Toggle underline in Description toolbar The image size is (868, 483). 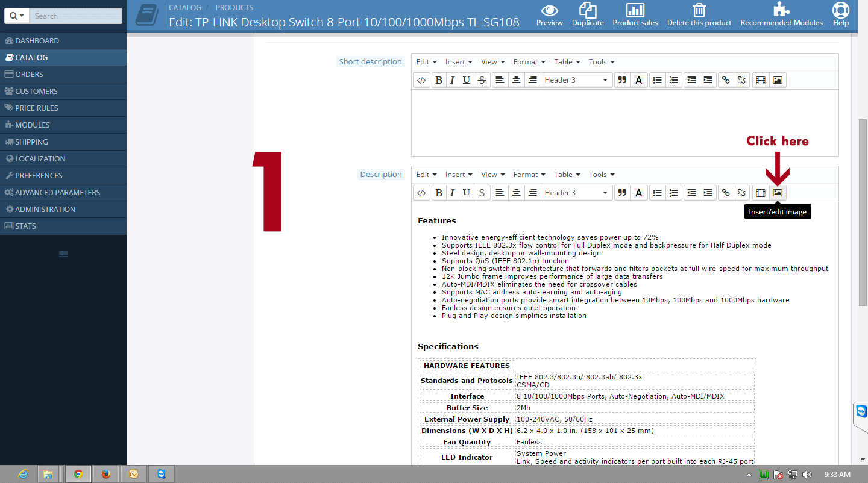(x=466, y=193)
